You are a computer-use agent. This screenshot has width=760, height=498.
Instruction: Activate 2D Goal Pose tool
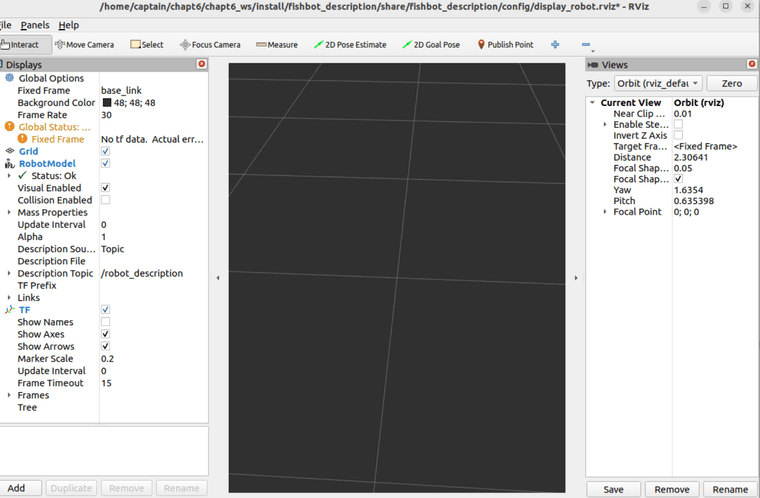(x=431, y=45)
